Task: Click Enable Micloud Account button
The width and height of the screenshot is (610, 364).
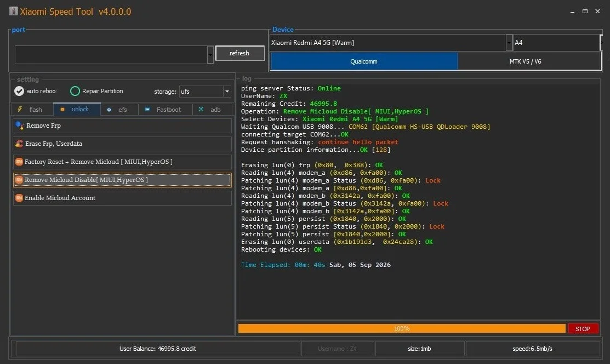Action: click(x=122, y=198)
